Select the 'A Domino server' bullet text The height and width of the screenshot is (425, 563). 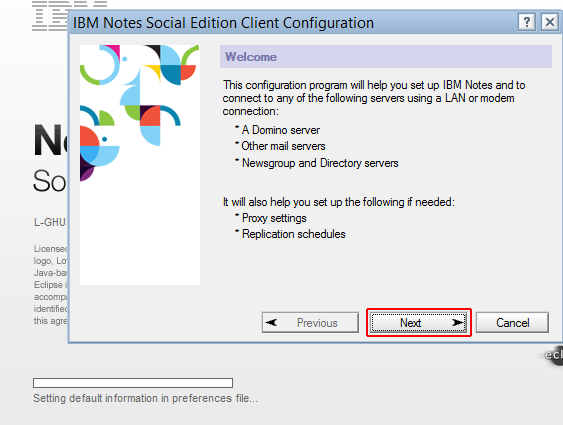pos(280,130)
